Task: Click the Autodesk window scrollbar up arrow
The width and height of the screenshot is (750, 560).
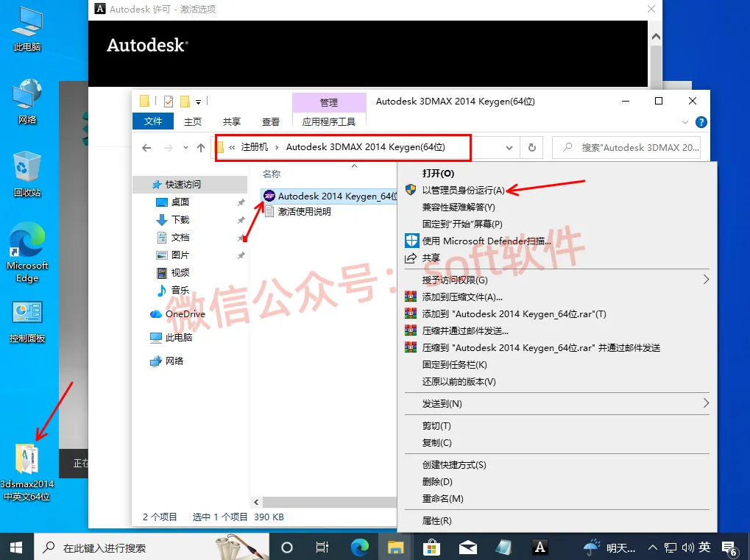Action: pos(656,37)
